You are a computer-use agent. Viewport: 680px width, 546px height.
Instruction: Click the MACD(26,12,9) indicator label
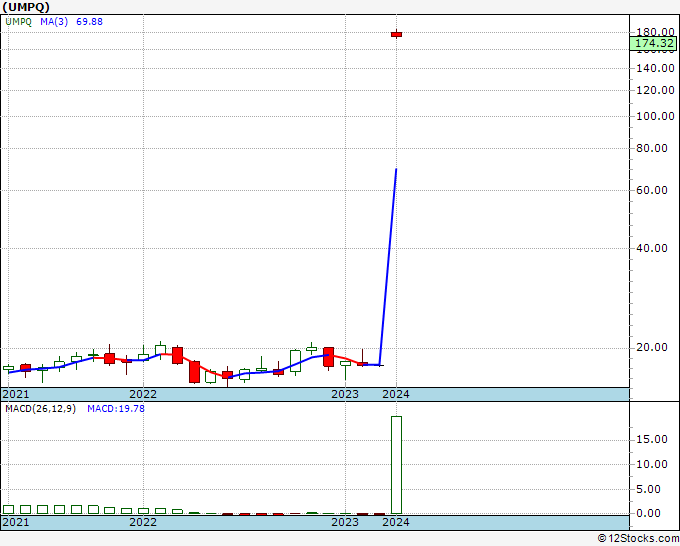click(40, 409)
